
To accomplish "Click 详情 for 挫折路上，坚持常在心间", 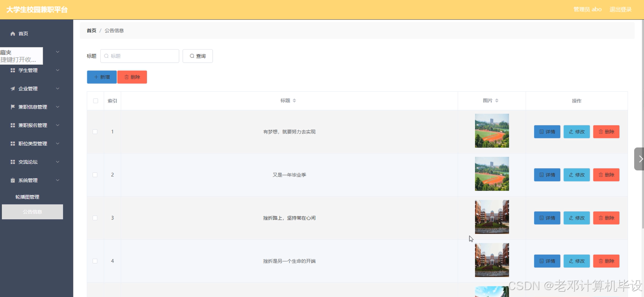I will 547,218.
